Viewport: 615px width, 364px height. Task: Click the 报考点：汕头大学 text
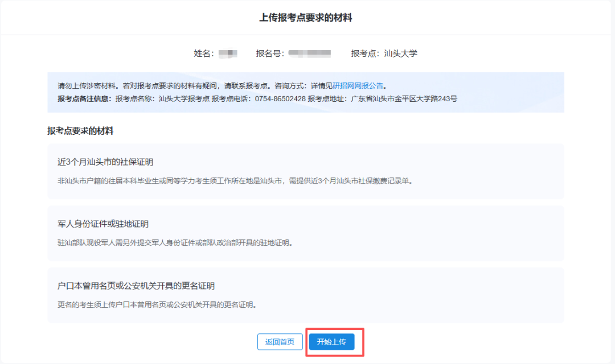(x=384, y=53)
